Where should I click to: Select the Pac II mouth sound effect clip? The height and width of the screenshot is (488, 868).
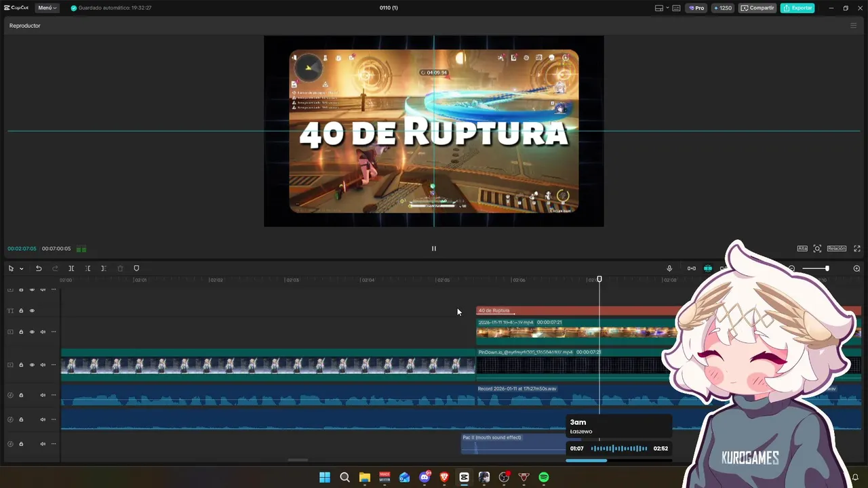[x=513, y=444]
